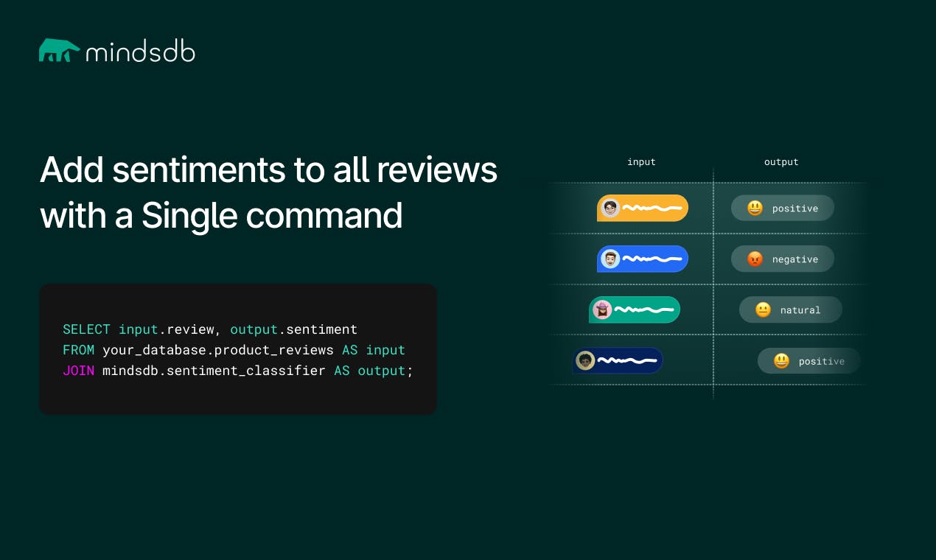Click the FROM keyword in the code block
Viewport: 936px width, 560px height.
(78, 350)
